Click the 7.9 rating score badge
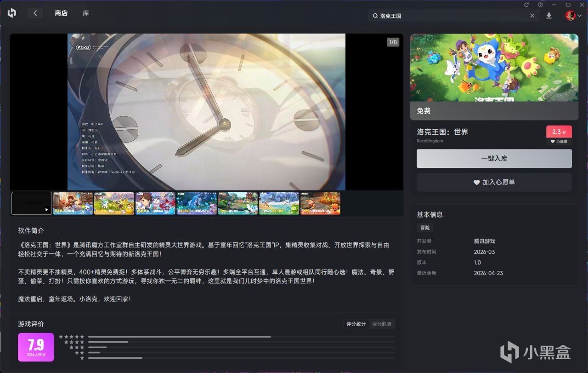This screenshot has width=588, height=373. (x=36, y=347)
